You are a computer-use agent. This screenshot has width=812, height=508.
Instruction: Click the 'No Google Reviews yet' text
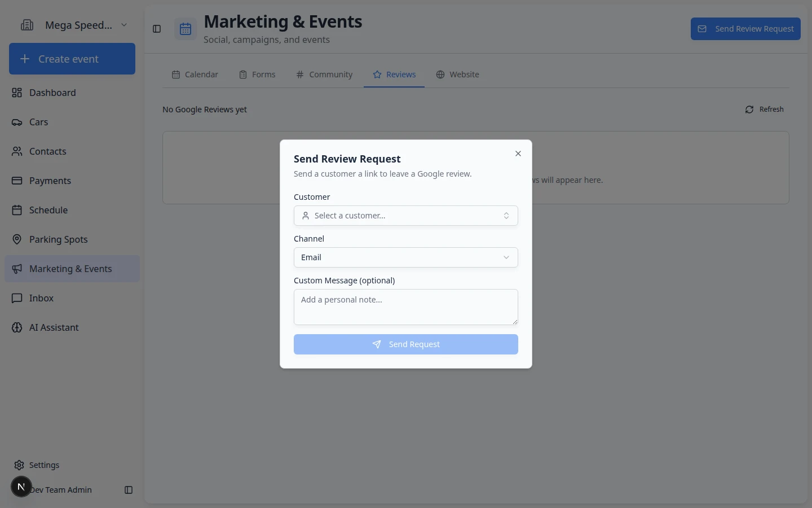205,110
